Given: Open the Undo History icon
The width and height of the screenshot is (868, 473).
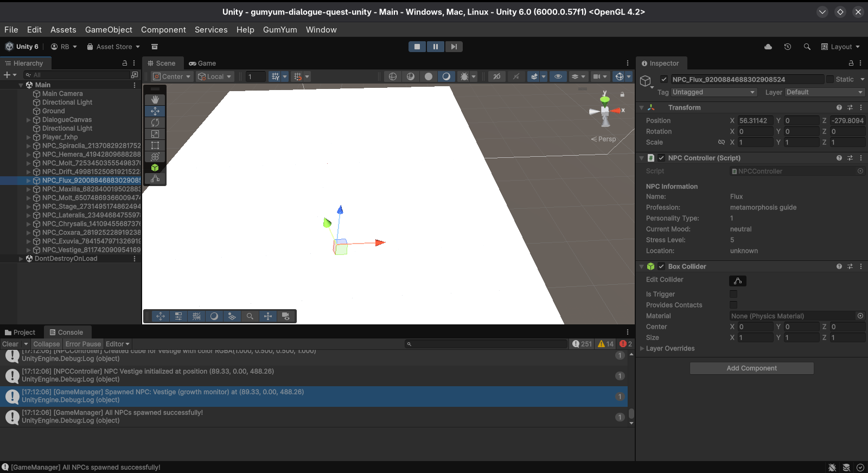Looking at the screenshot, I should tap(788, 47).
